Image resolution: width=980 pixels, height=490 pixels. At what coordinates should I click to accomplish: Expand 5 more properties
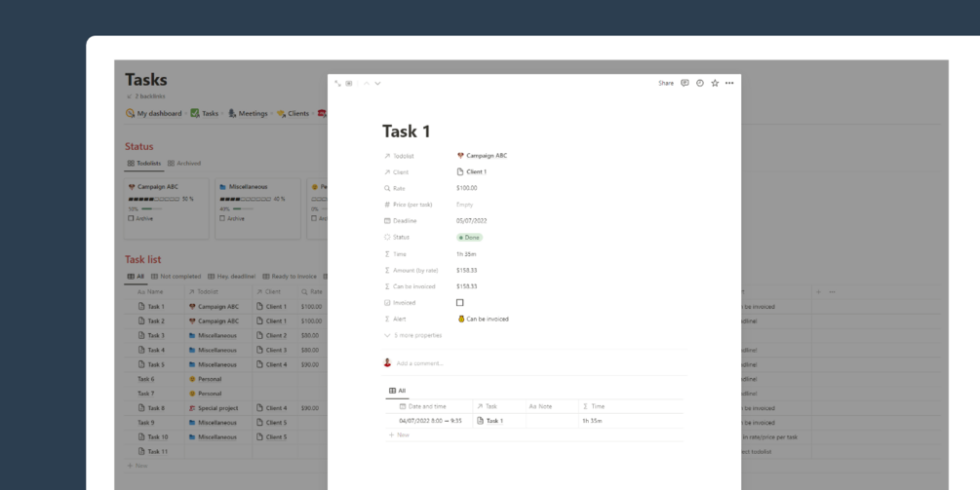click(x=413, y=335)
